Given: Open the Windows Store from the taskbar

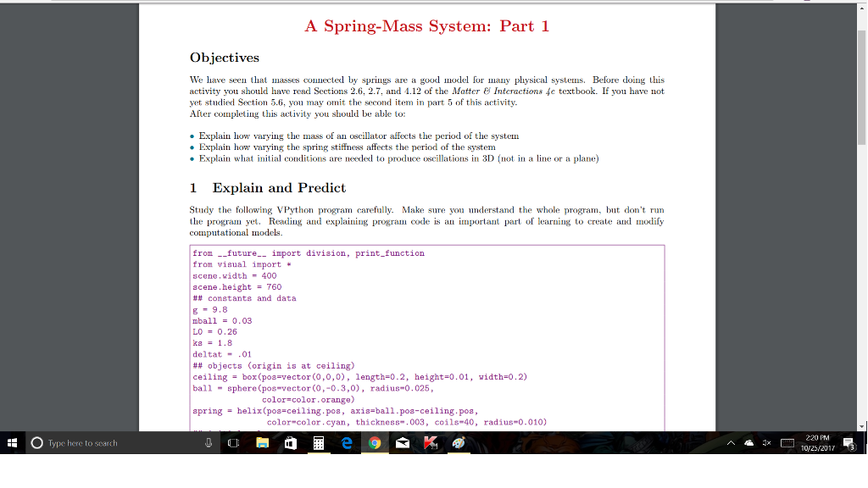Looking at the screenshot, I should tap(290, 442).
